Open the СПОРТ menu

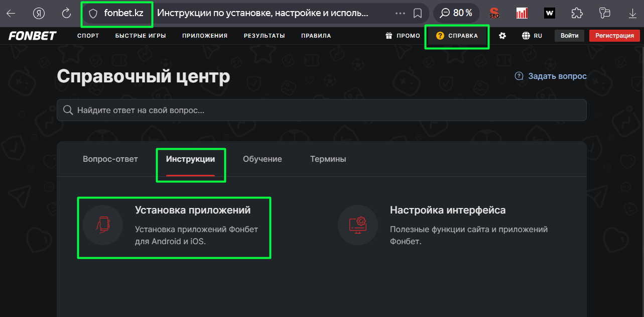pos(88,36)
